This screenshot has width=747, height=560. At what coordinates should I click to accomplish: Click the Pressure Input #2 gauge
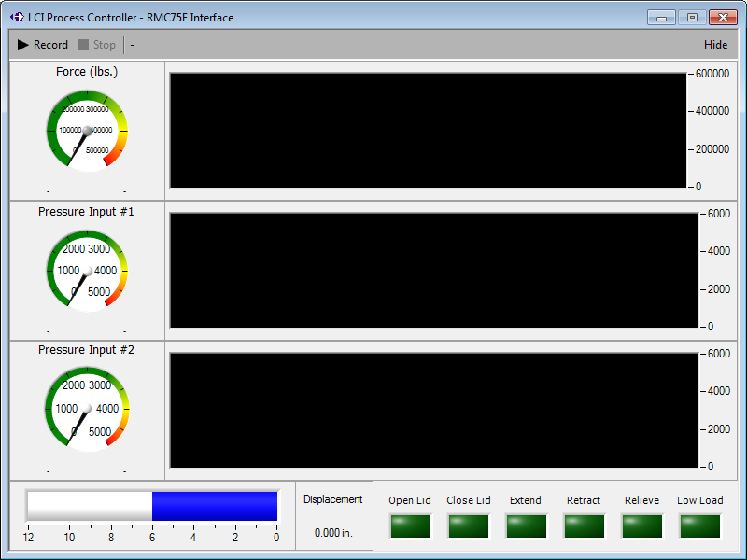[87, 409]
